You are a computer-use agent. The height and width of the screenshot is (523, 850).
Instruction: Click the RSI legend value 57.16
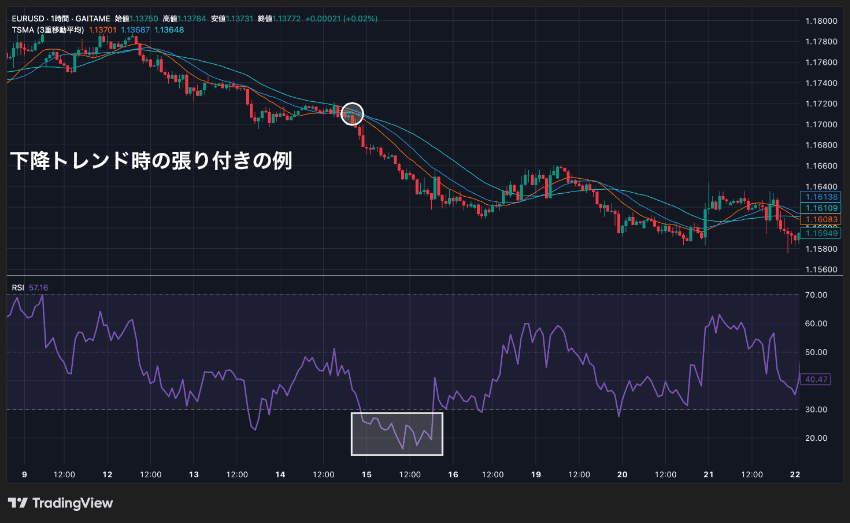tap(38, 288)
